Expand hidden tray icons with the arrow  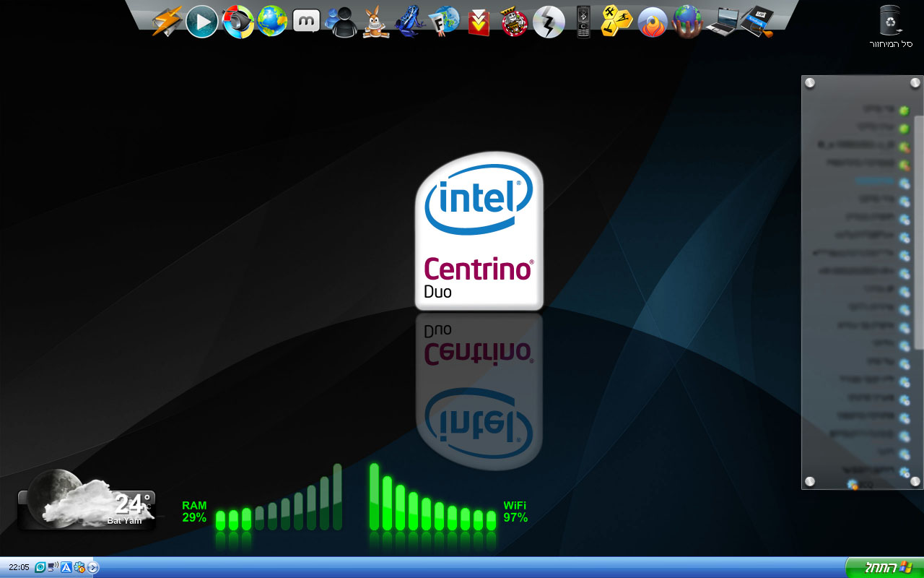pos(93,568)
